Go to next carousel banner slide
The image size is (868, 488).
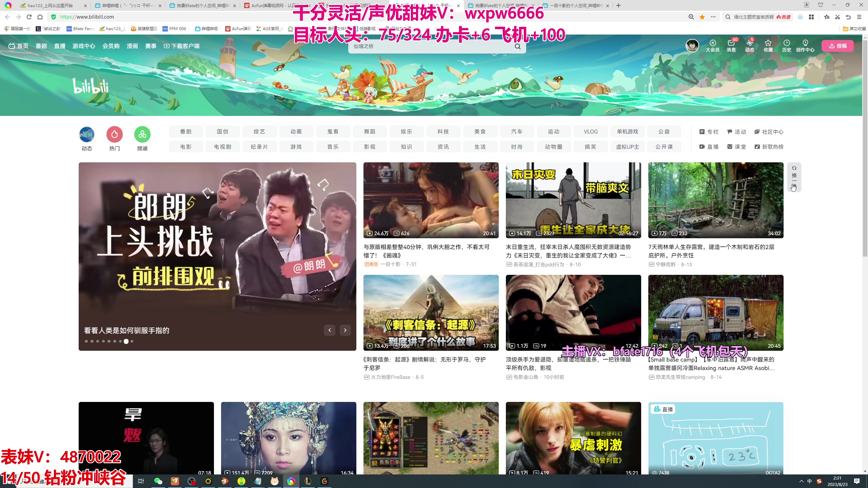click(345, 330)
